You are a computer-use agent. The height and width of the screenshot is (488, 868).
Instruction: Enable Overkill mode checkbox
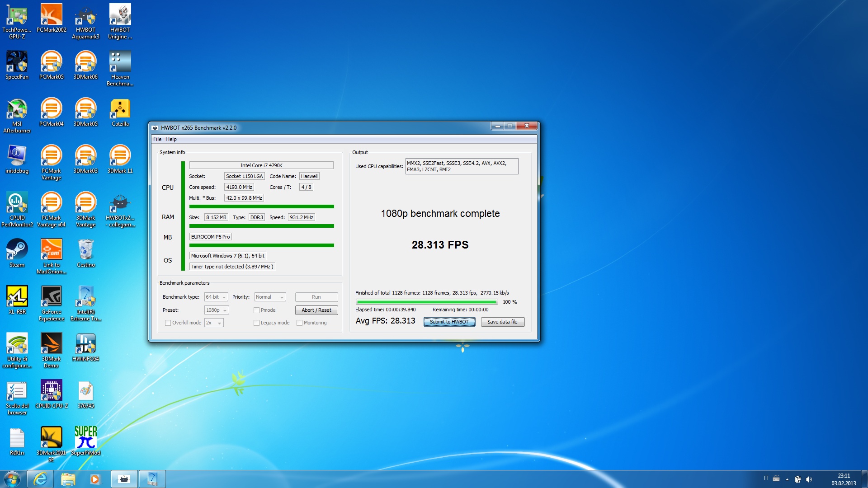[168, 323]
